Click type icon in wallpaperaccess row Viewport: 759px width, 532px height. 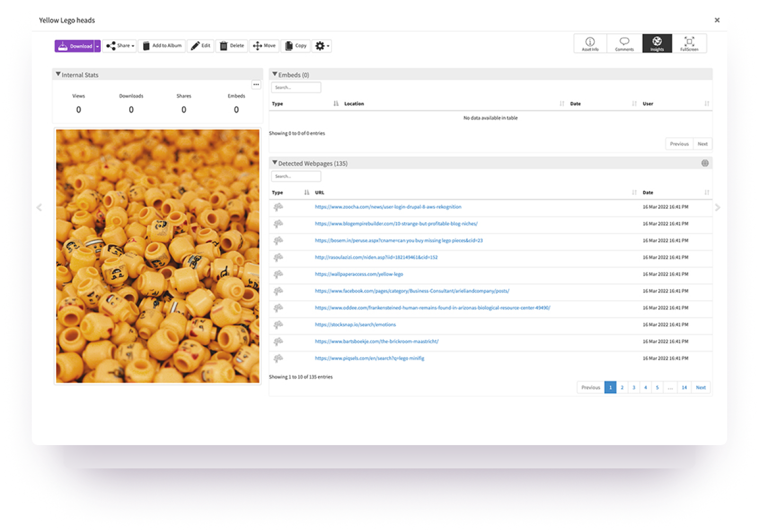tap(278, 274)
